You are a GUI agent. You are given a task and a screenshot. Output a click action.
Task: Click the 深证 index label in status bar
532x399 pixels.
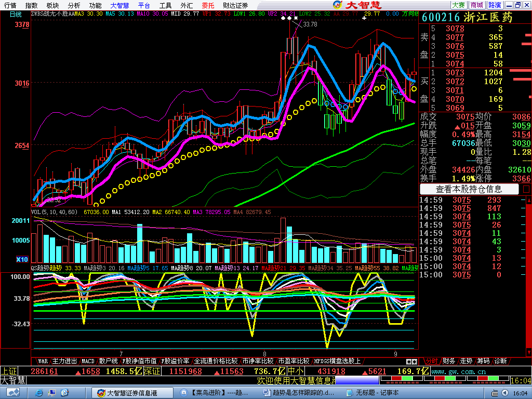tap(152, 371)
